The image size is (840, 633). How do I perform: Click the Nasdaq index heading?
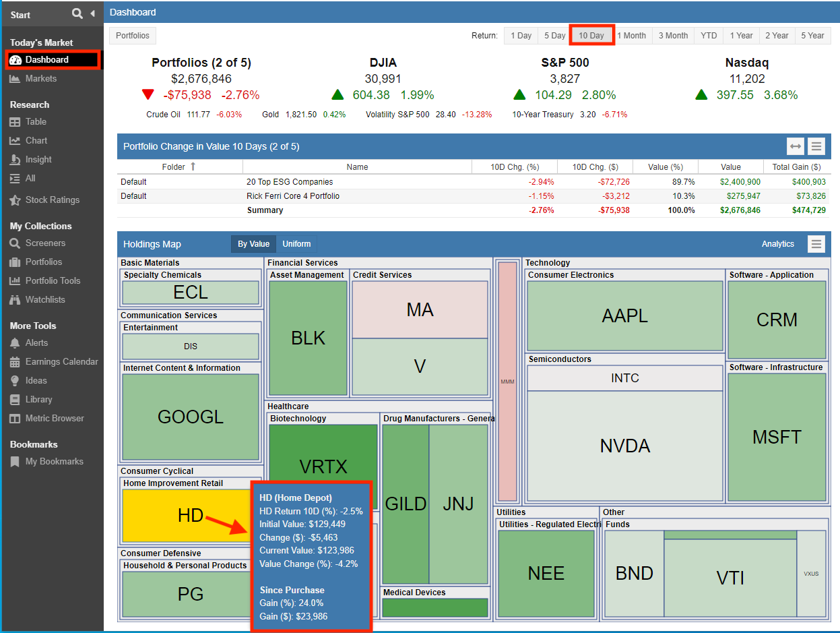pos(746,63)
